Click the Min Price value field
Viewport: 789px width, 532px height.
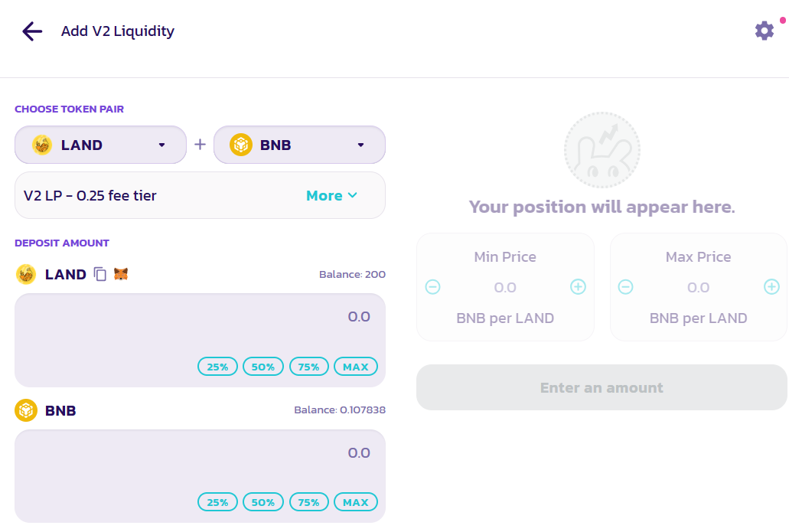coord(505,287)
